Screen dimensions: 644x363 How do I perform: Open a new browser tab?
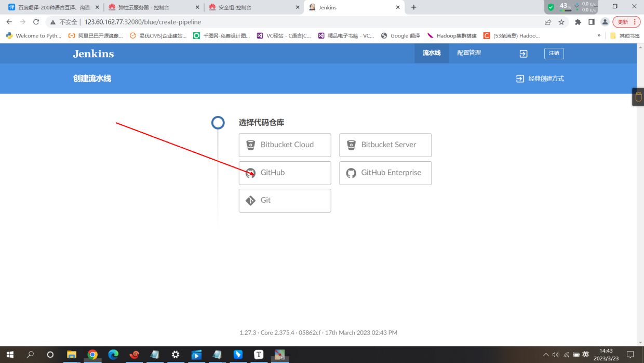pos(413,7)
